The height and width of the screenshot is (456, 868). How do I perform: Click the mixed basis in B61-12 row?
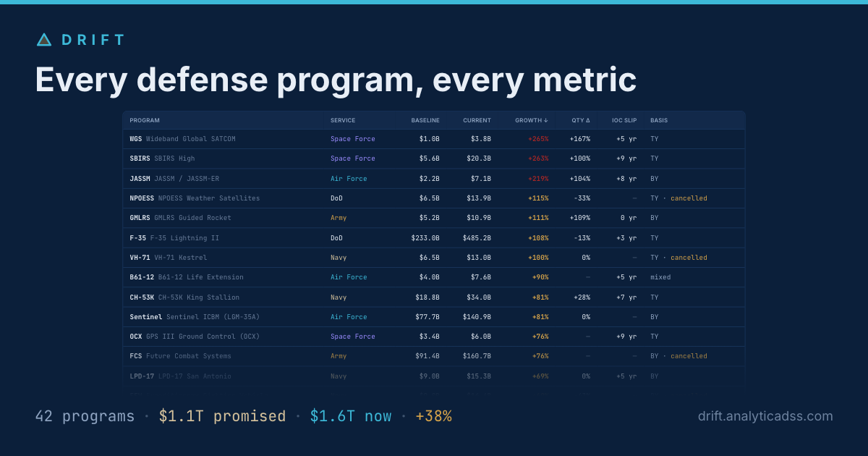click(660, 277)
